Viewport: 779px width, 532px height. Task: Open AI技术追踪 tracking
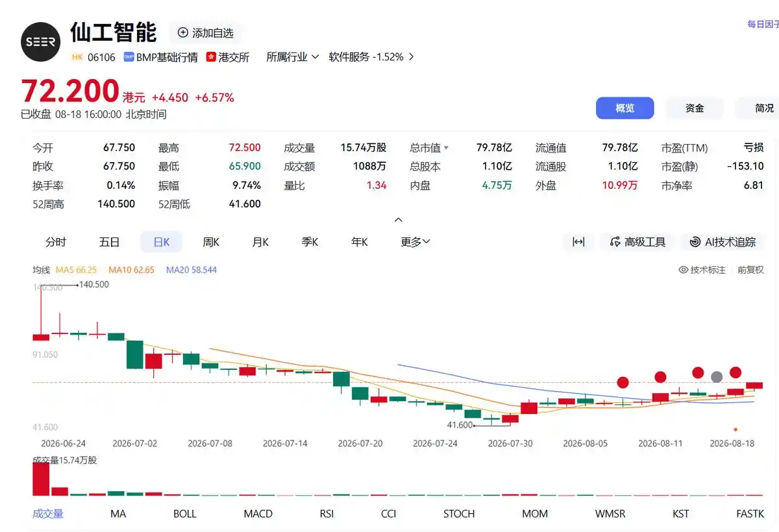click(723, 242)
